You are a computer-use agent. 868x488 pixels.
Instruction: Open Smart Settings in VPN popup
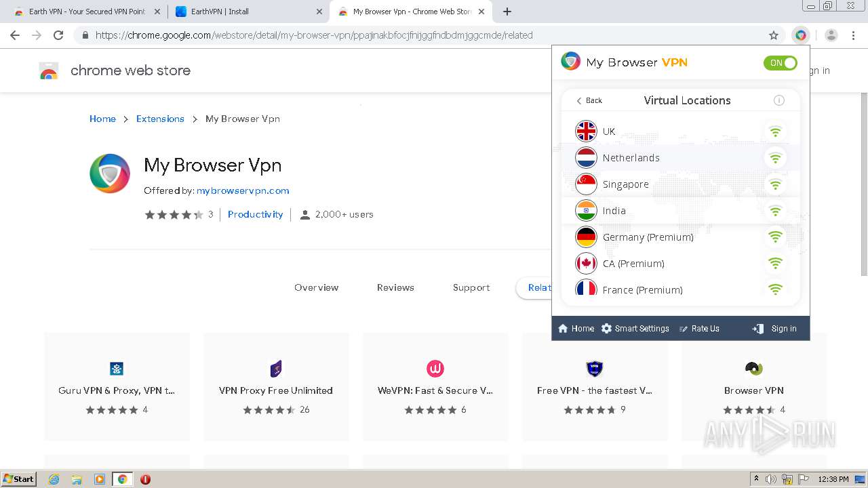[x=635, y=329]
